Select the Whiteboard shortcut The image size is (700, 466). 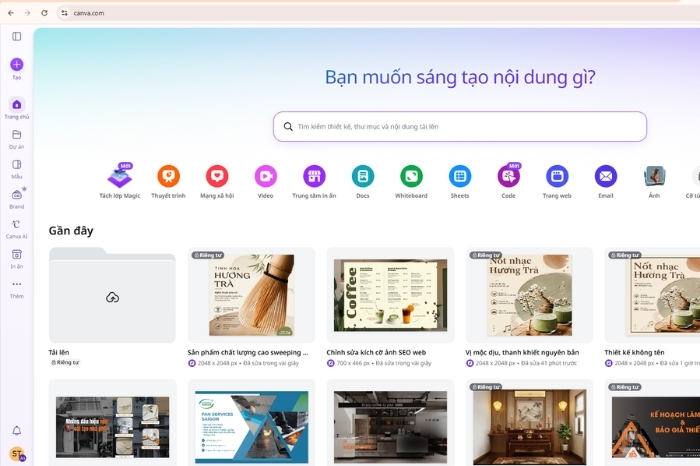tap(411, 181)
